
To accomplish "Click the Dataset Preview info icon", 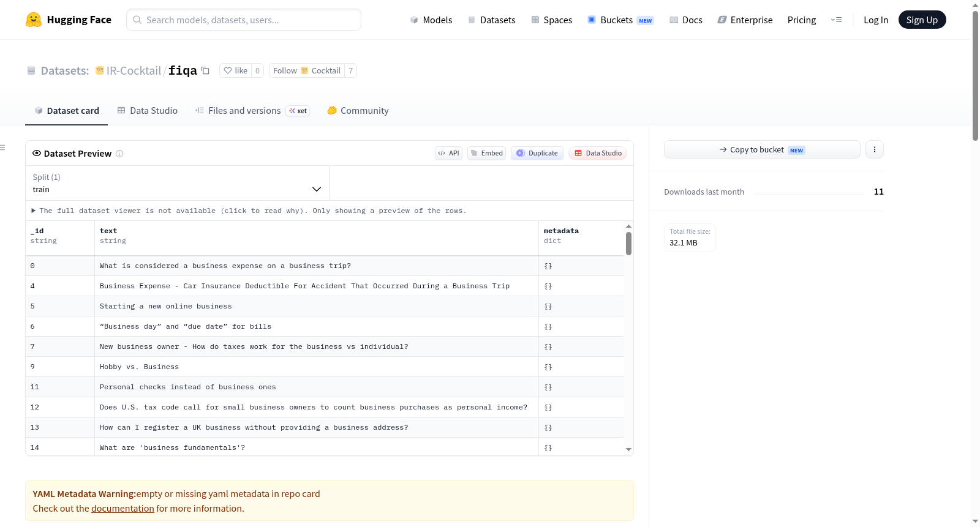I will pos(119,154).
